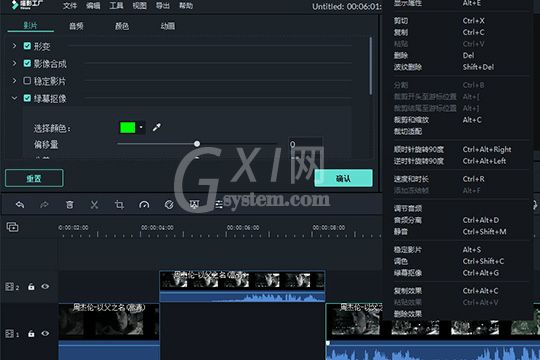The width and height of the screenshot is (540, 360).
Task: Select the clip on track 2
Action: click(242, 286)
